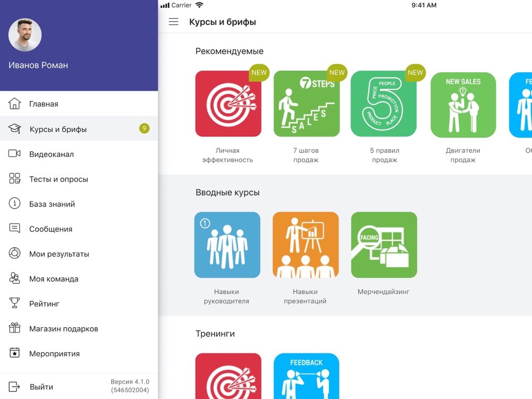This screenshot has width=532, height=399.
Task: Open the Сообщения chat icon
Action: pyautogui.click(x=14, y=228)
